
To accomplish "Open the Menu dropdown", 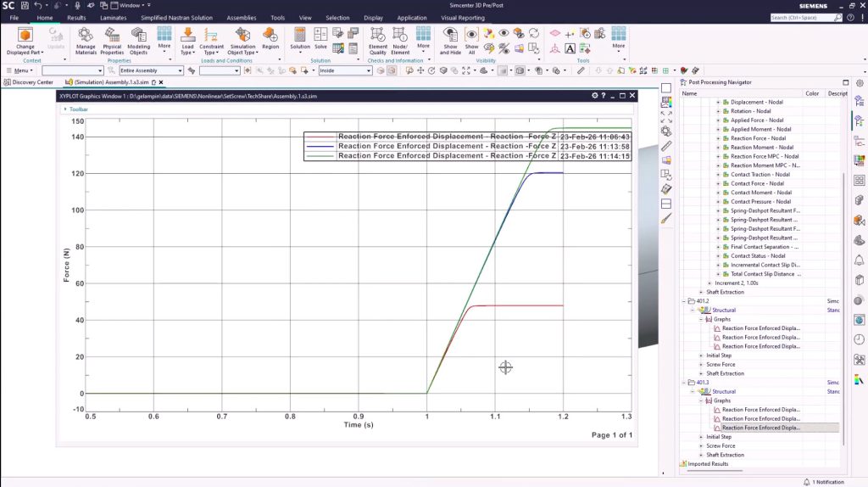I will pos(20,70).
